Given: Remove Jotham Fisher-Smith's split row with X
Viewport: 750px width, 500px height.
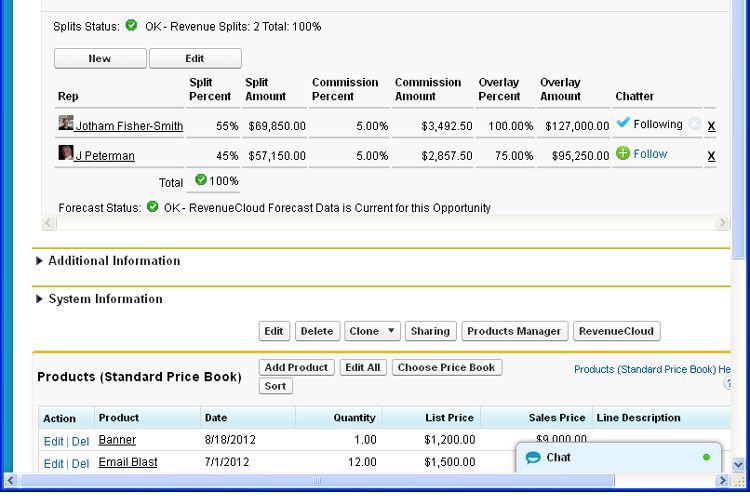Looking at the screenshot, I should point(711,126).
